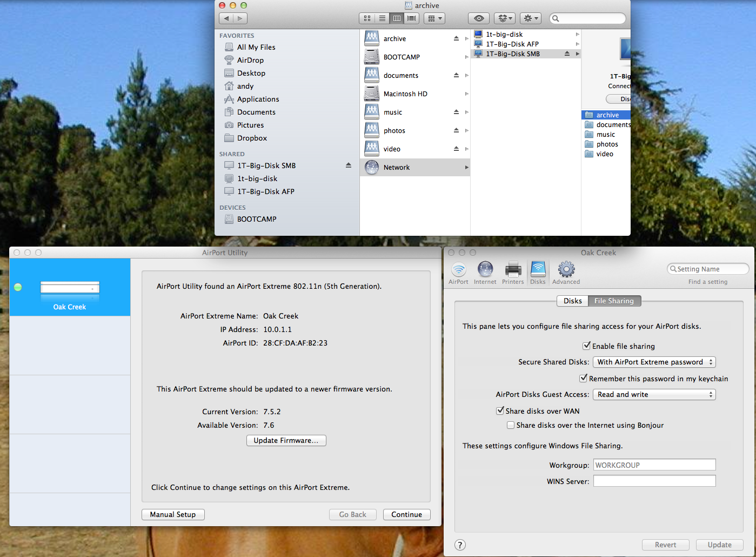Enable Share disks over Internet using Bonjour
Image resolution: width=756 pixels, height=557 pixels.
pos(511,425)
